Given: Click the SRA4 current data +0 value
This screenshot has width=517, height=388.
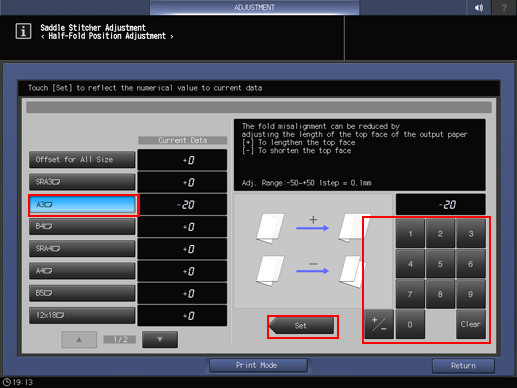Looking at the screenshot, I should [x=182, y=249].
